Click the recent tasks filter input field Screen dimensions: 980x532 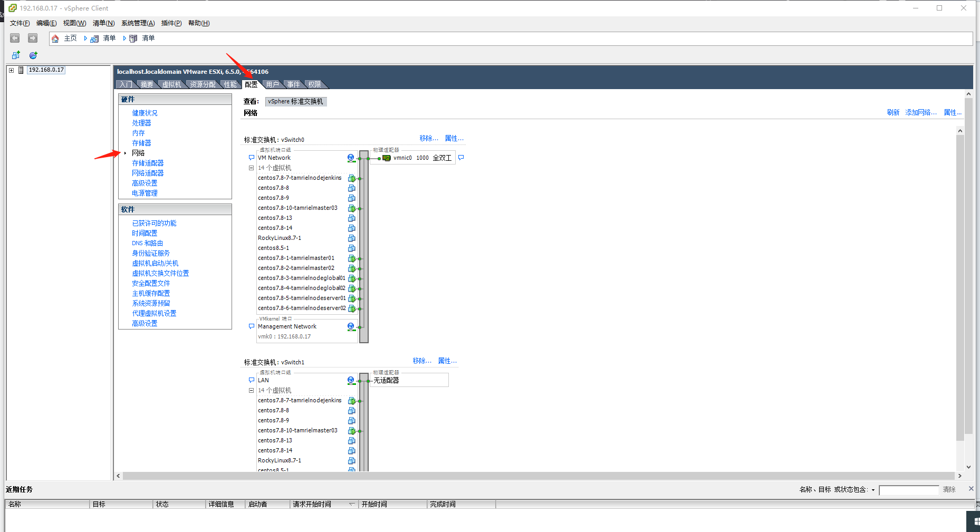click(909, 490)
